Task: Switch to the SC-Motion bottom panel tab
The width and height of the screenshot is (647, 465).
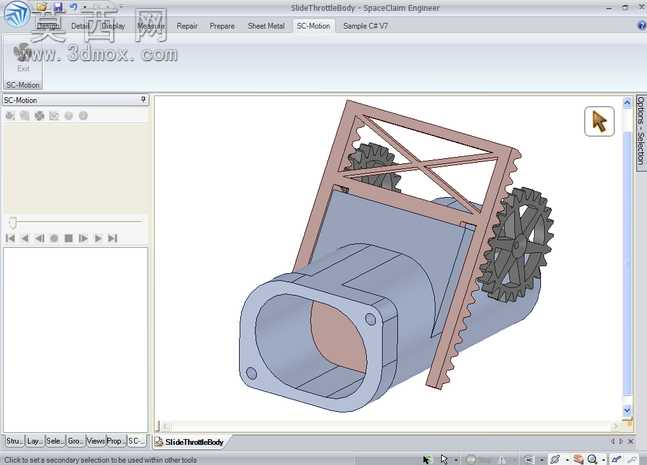Action: tap(137, 441)
